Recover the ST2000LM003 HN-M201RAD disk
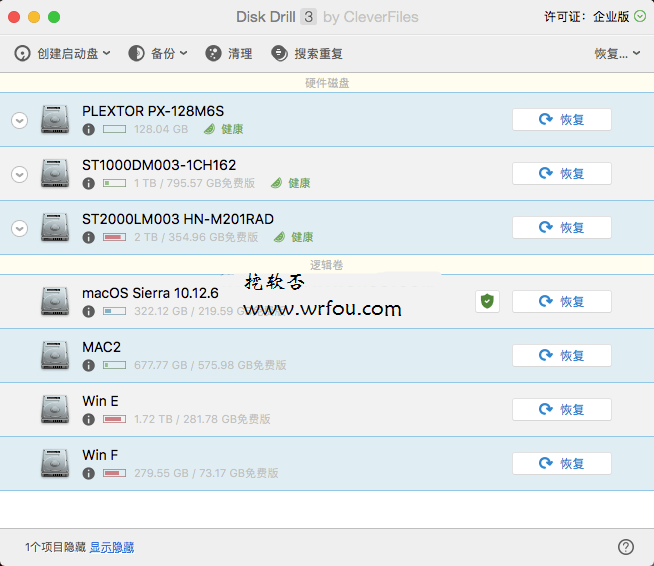Viewport: 654px width, 566px height. coord(562,228)
